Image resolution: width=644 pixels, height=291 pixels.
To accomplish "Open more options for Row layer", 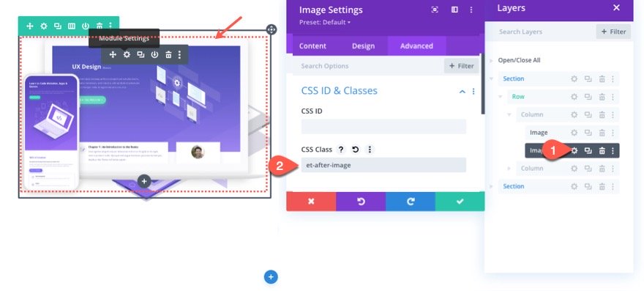I will tap(613, 97).
